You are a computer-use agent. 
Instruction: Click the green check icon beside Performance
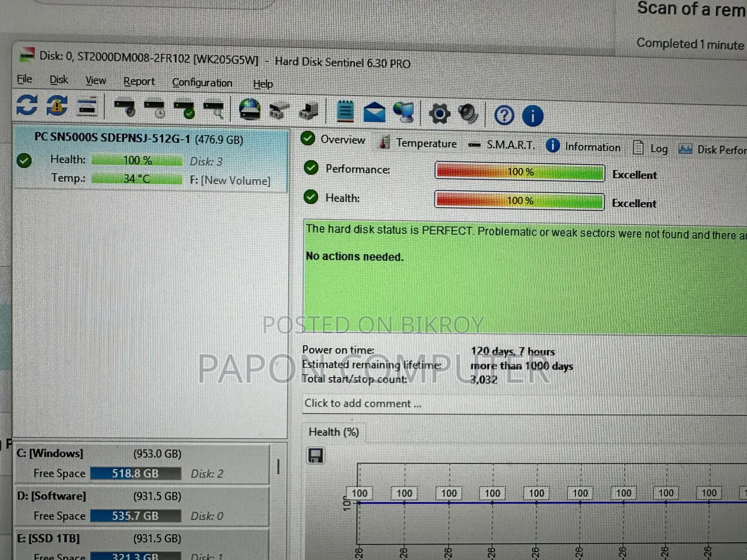tap(311, 168)
